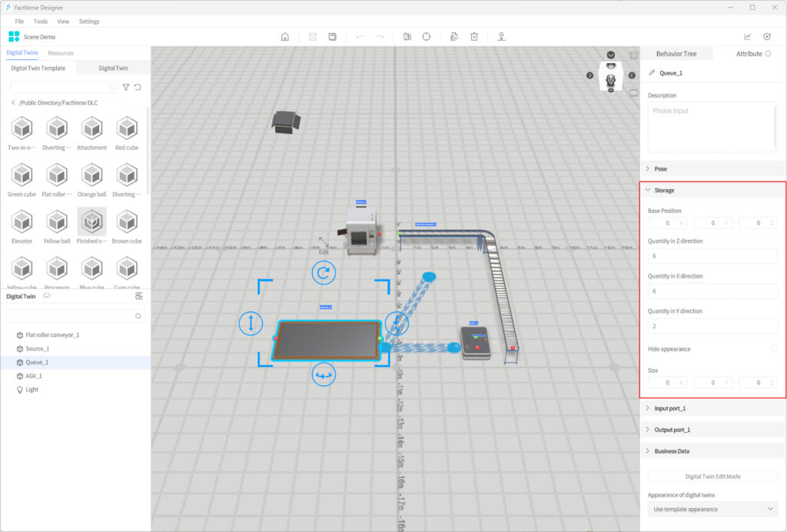Viewport: 787px width, 532px height.
Task: Click the Quantity in X direction field
Action: coord(712,291)
